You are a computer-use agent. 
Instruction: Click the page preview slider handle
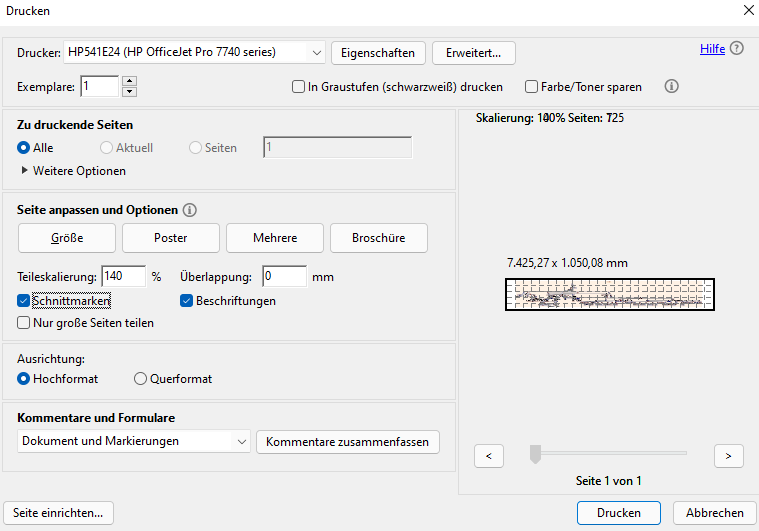tap(535, 455)
